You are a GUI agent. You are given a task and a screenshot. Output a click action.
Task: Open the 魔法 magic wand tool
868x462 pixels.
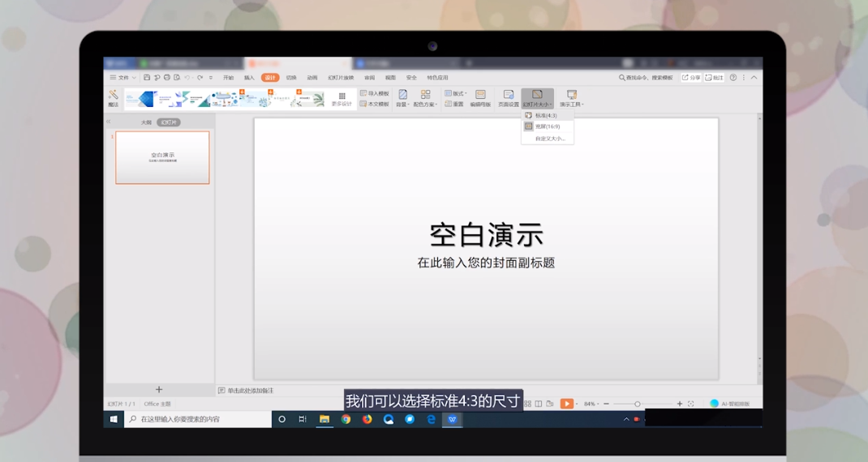[x=114, y=98]
